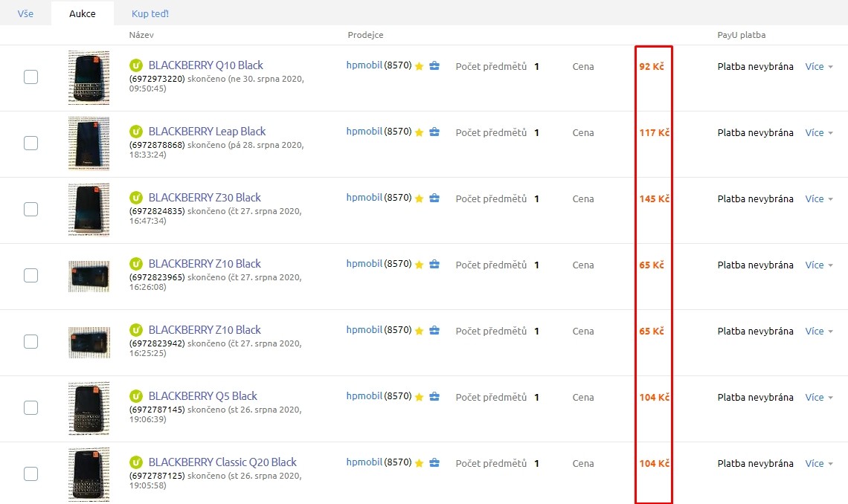Click green auction icon beside BLACKBERRY Q5 Black
The width and height of the screenshot is (848, 504).
[x=136, y=396]
